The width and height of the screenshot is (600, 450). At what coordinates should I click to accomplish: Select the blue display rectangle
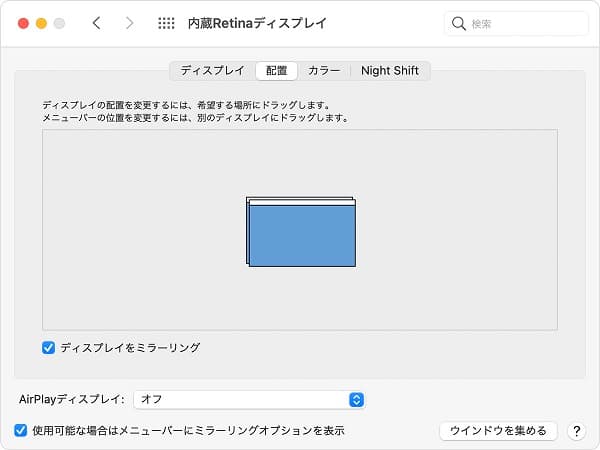tap(302, 238)
